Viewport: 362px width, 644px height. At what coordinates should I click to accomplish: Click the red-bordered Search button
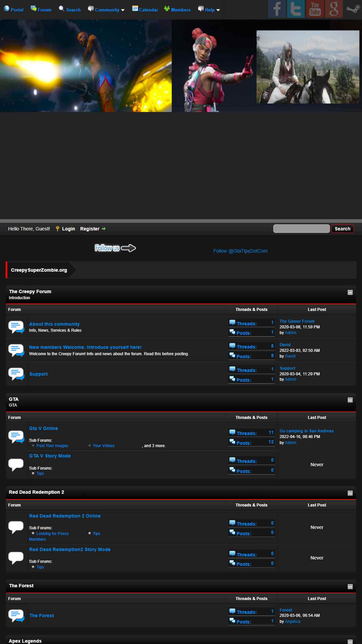pyautogui.click(x=342, y=229)
